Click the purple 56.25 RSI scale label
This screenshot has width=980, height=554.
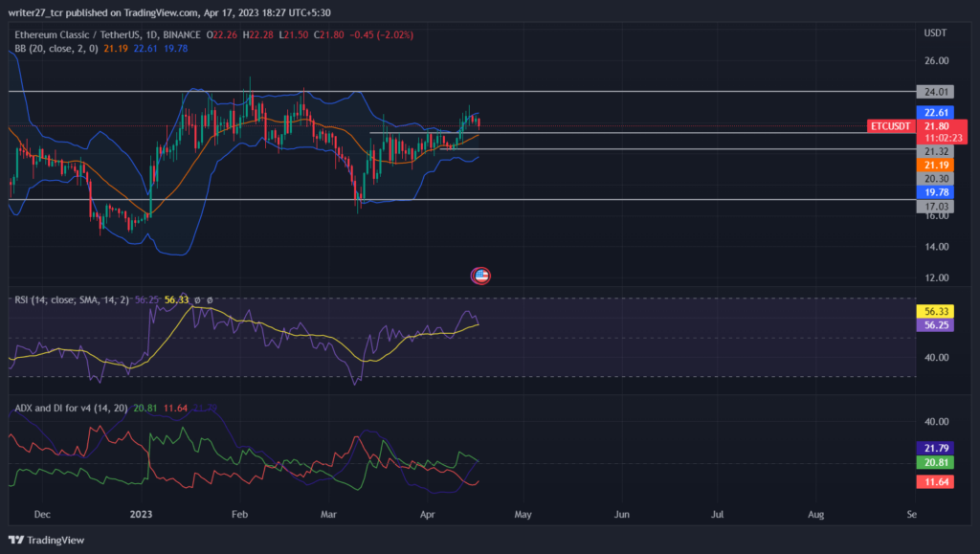point(935,324)
